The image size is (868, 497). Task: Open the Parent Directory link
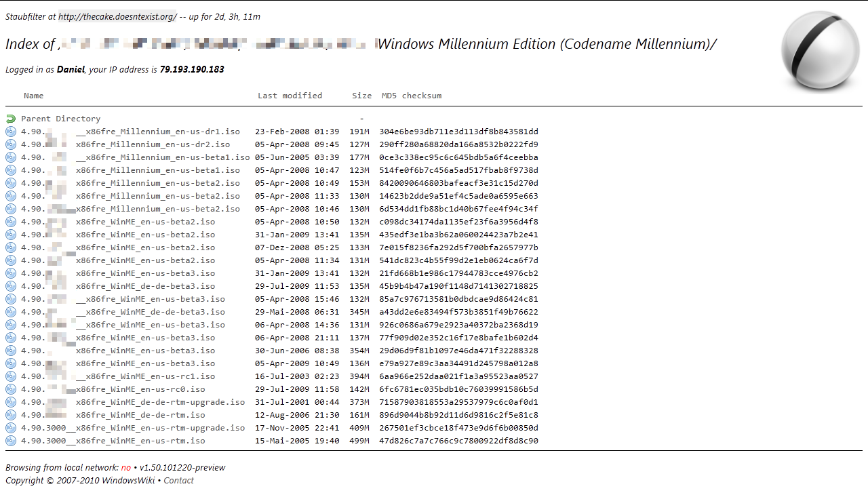[x=60, y=119]
